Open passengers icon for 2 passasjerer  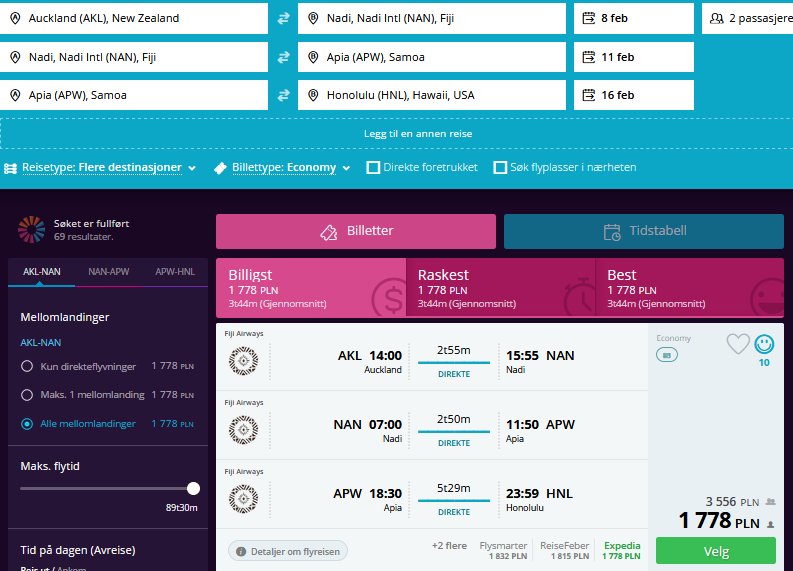tap(717, 18)
